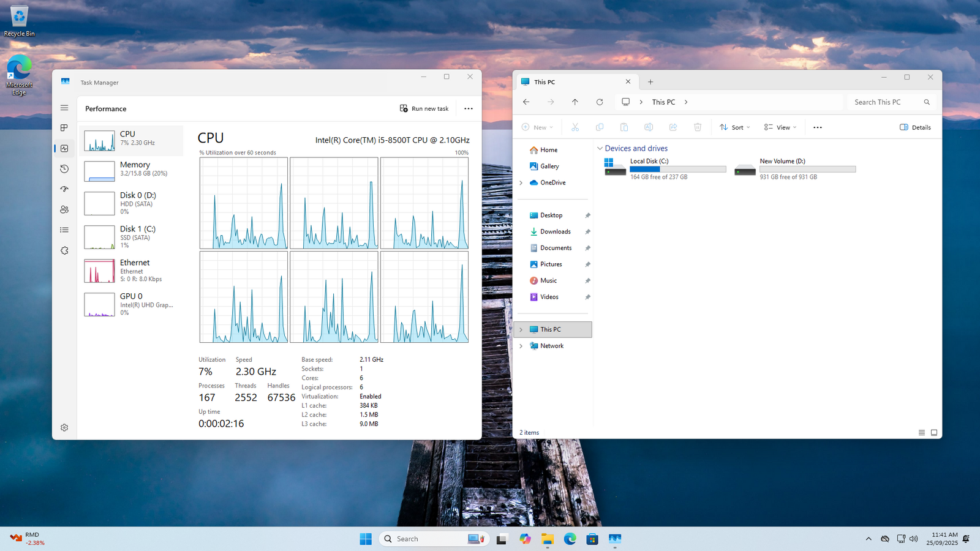Screen dimensions: 980x551
Task: Select Ethernet in the performance list
Action: (x=132, y=270)
